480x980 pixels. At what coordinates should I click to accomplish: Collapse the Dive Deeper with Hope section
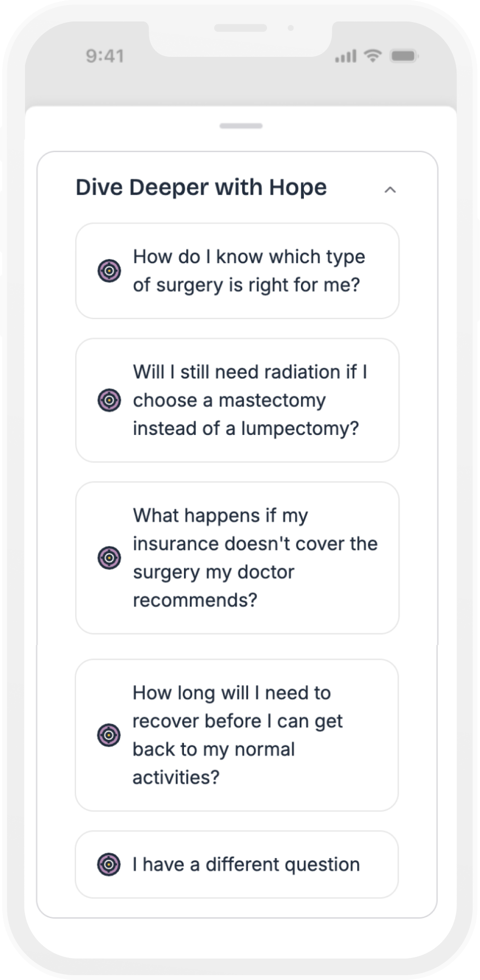(390, 190)
